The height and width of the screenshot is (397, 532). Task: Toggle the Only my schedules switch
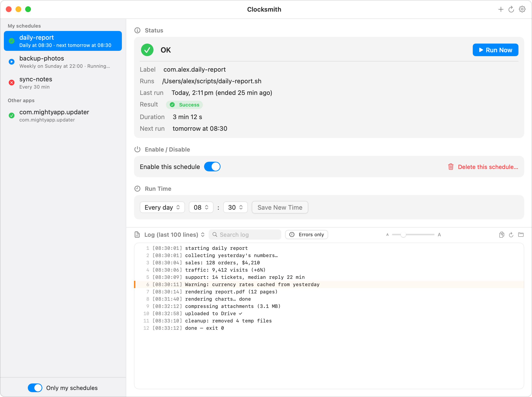(35, 388)
